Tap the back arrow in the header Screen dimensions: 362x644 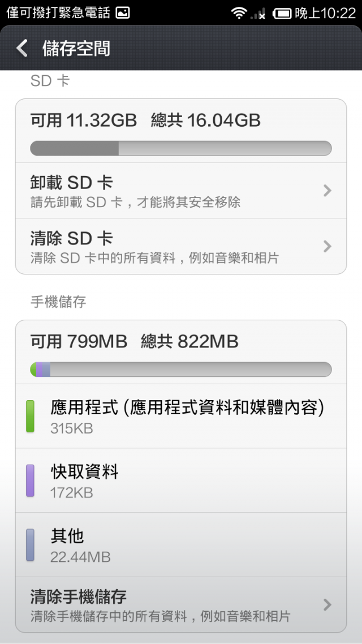point(21,49)
